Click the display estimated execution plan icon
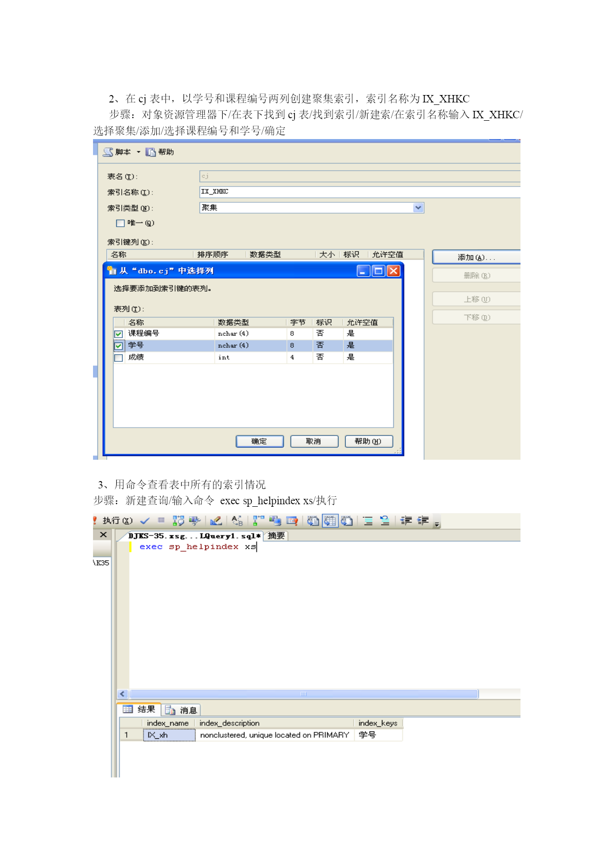The height and width of the screenshot is (868, 614). (178, 521)
